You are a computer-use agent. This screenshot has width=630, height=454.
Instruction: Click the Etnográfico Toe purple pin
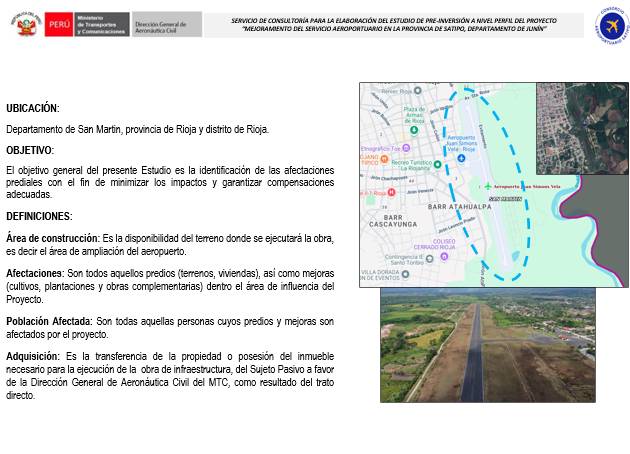[x=406, y=148]
